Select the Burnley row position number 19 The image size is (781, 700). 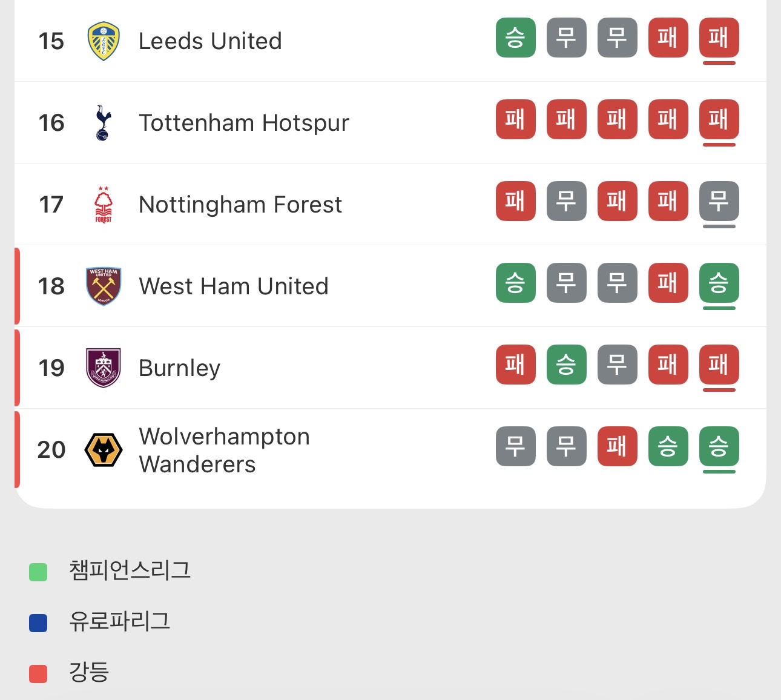point(51,368)
